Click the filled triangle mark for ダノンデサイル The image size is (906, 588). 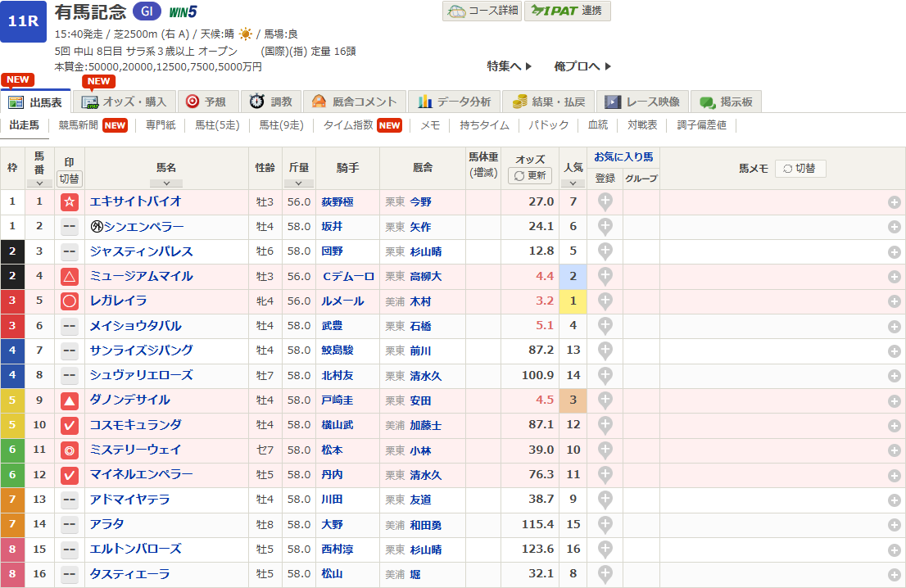point(70,400)
